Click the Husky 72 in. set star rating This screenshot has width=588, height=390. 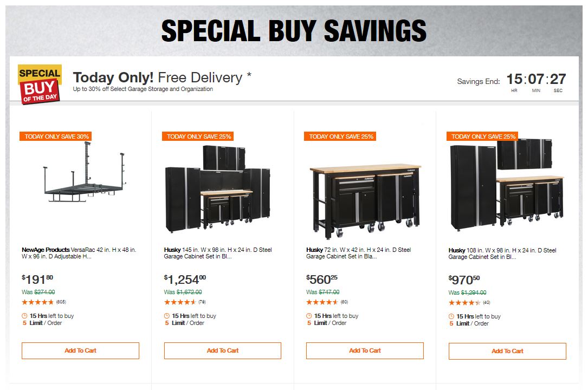[x=322, y=302]
